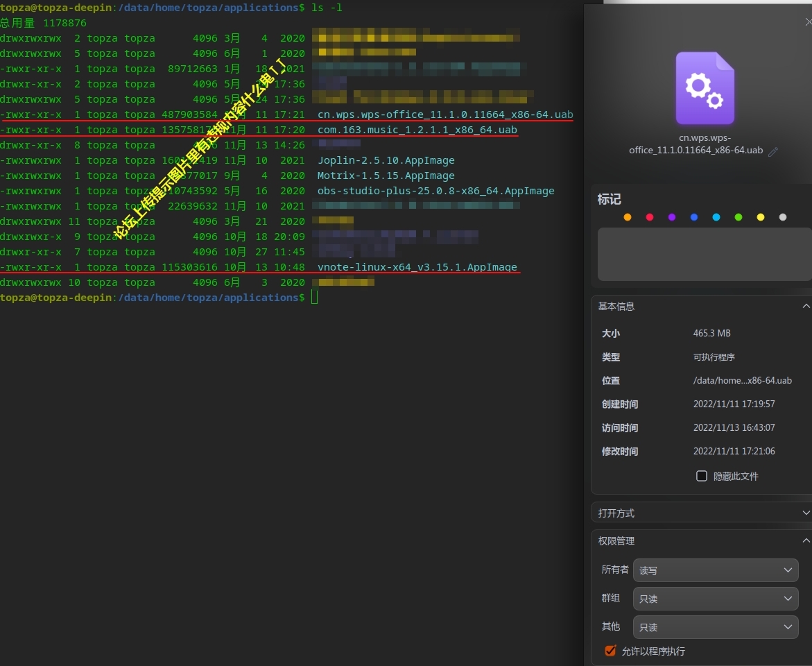Click vnote-linux-x64_v3.15.1.AppImage in terminal listing
Screen dimensions: 812x666
tap(417, 267)
